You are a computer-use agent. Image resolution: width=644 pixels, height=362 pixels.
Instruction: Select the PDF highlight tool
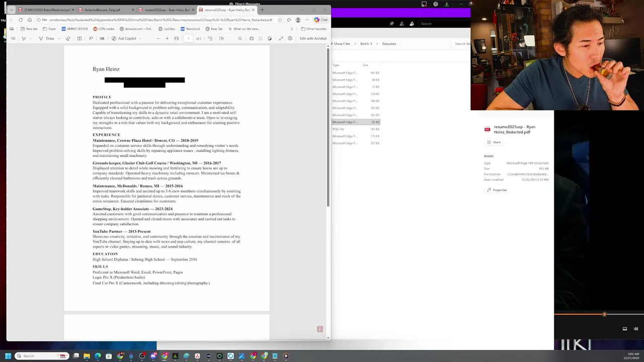(24, 38)
